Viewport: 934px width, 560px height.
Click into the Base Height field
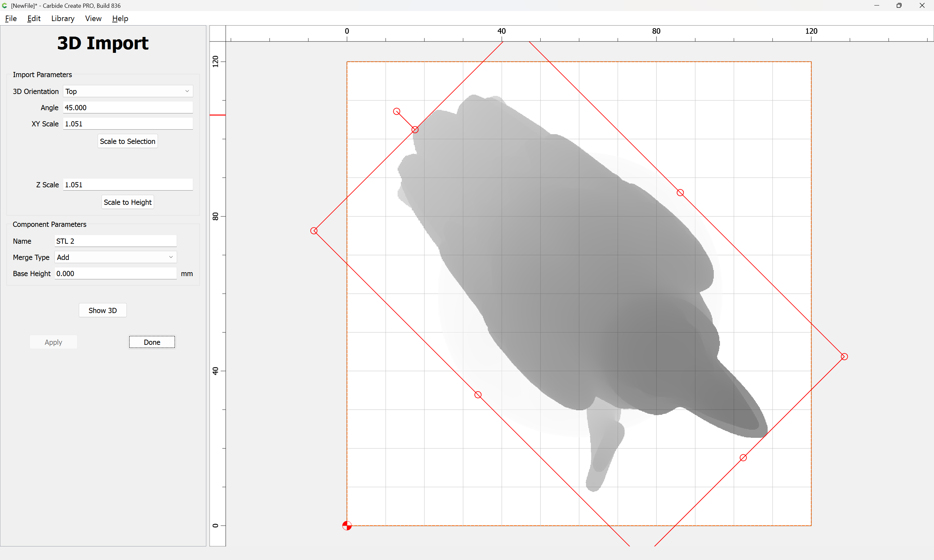point(115,274)
